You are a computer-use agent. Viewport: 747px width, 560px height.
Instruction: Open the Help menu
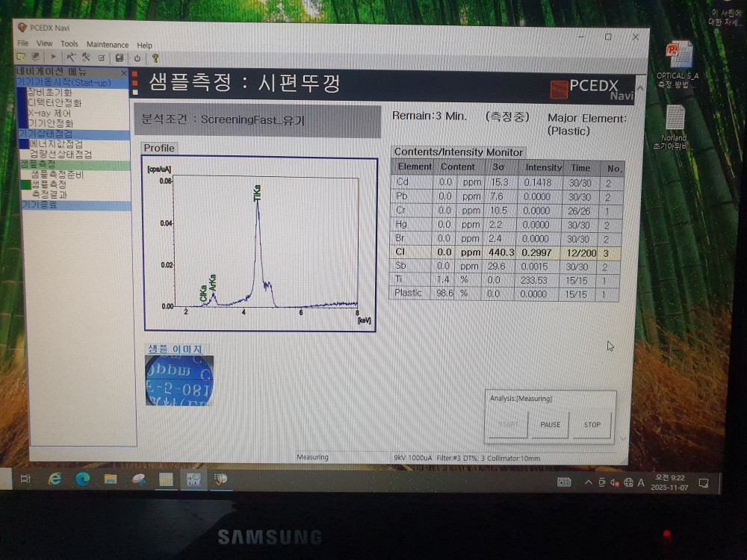click(144, 46)
